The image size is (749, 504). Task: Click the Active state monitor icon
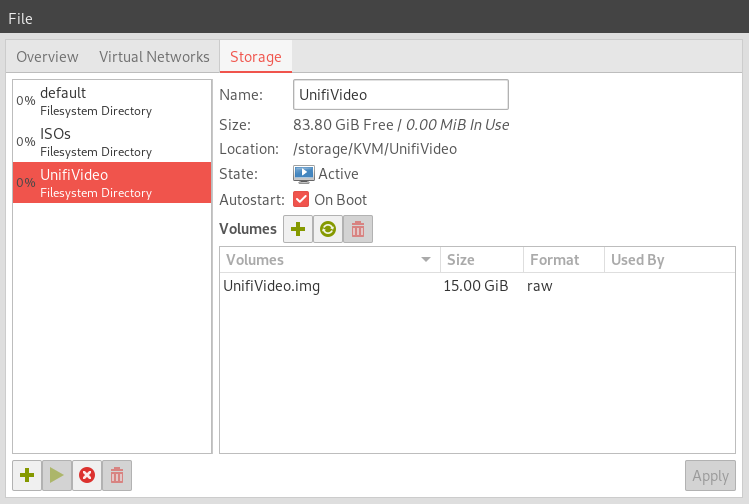coord(304,174)
